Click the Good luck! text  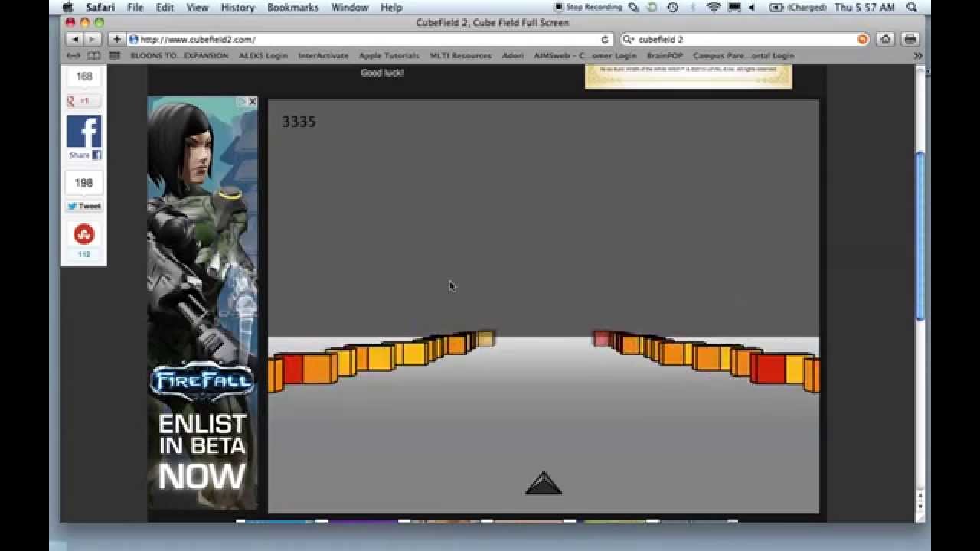tap(382, 73)
